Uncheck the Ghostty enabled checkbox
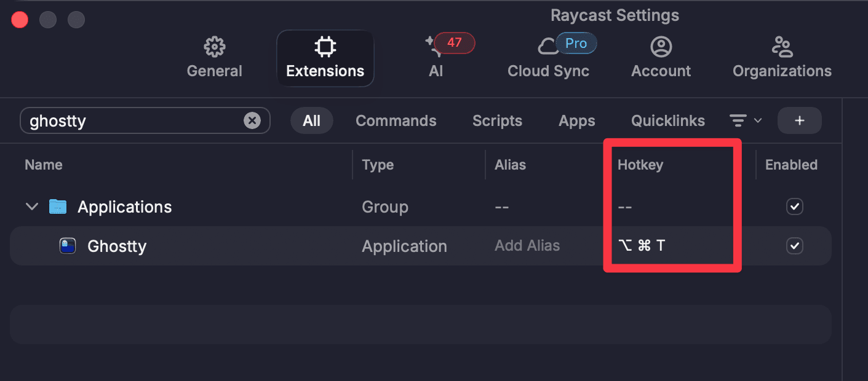The height and width of the screenshot is (381, 868). tap(794, 246)
